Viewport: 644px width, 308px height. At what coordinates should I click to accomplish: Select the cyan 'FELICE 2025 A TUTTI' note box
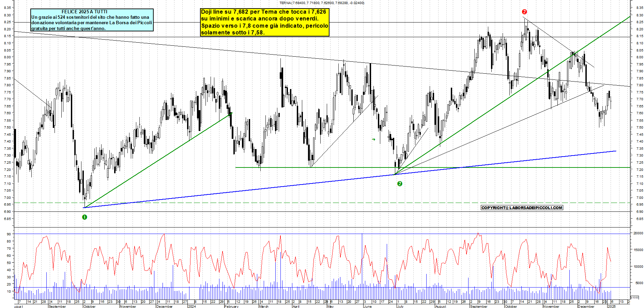pos(92,20)
